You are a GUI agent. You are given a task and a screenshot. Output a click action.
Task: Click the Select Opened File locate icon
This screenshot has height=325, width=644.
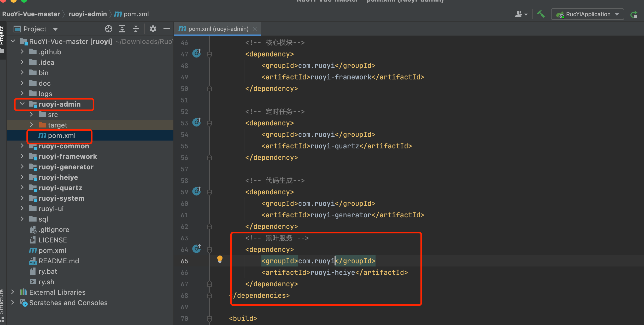(x=109, y=29)
